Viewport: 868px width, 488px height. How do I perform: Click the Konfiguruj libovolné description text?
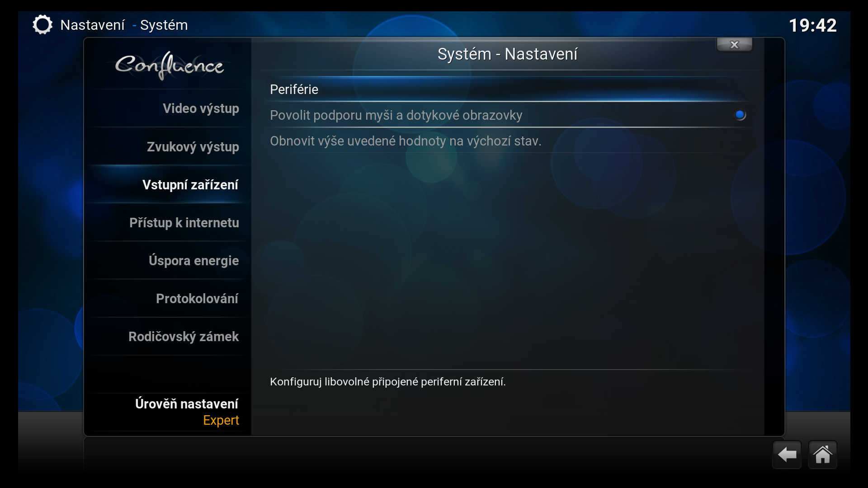click(387, 382)
